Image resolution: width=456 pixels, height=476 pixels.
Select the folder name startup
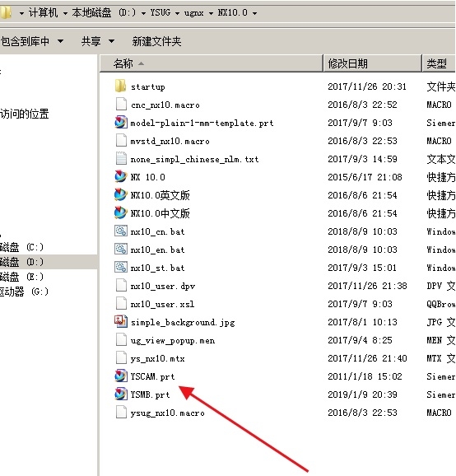pos(148,86)
